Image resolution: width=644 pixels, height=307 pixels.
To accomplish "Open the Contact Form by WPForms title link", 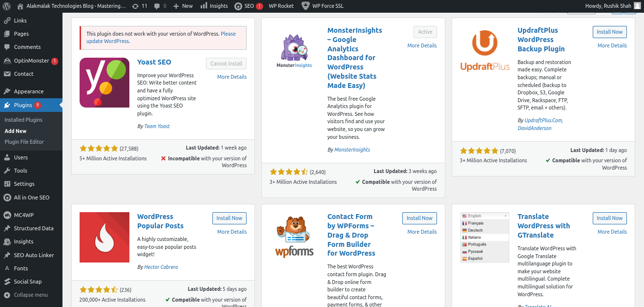I will [x=352, y=235].
